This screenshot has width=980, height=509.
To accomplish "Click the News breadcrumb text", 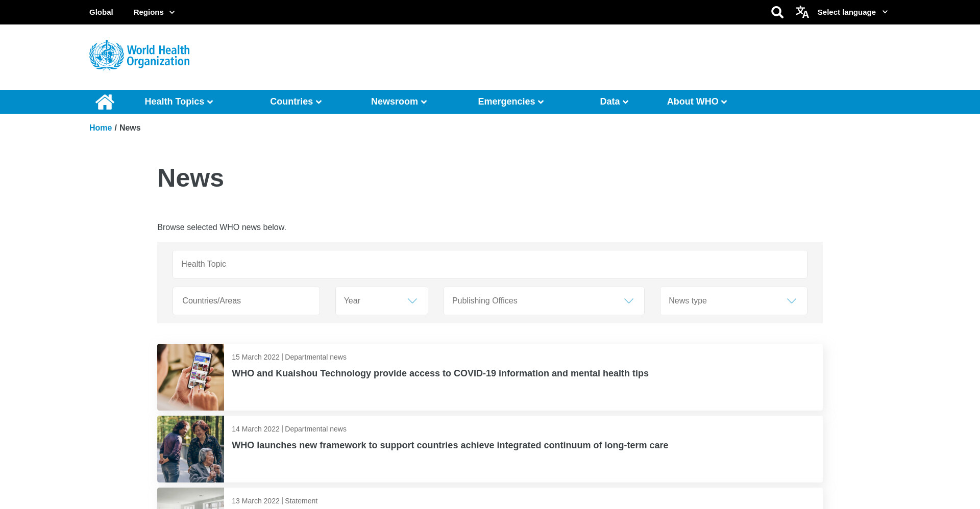I will coord(130,128).
